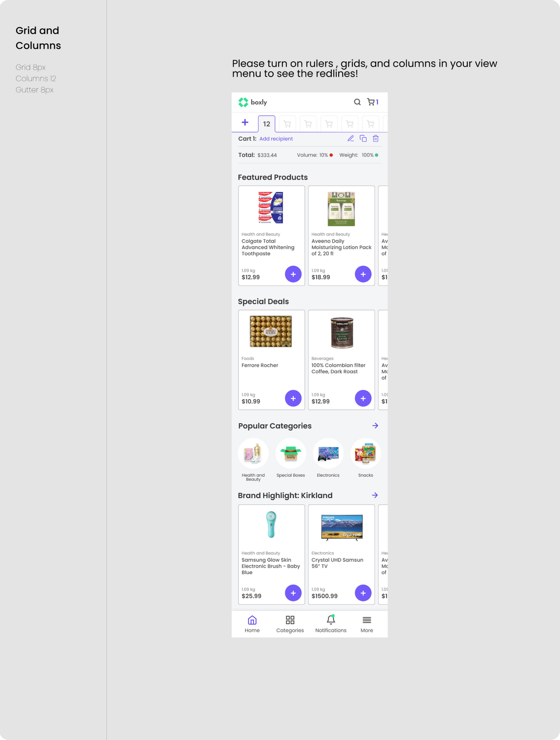Expand Popular Categories with the arrow
Image resolution: width=560 pixels, height=740 pixels.
[x=375, y=426]
